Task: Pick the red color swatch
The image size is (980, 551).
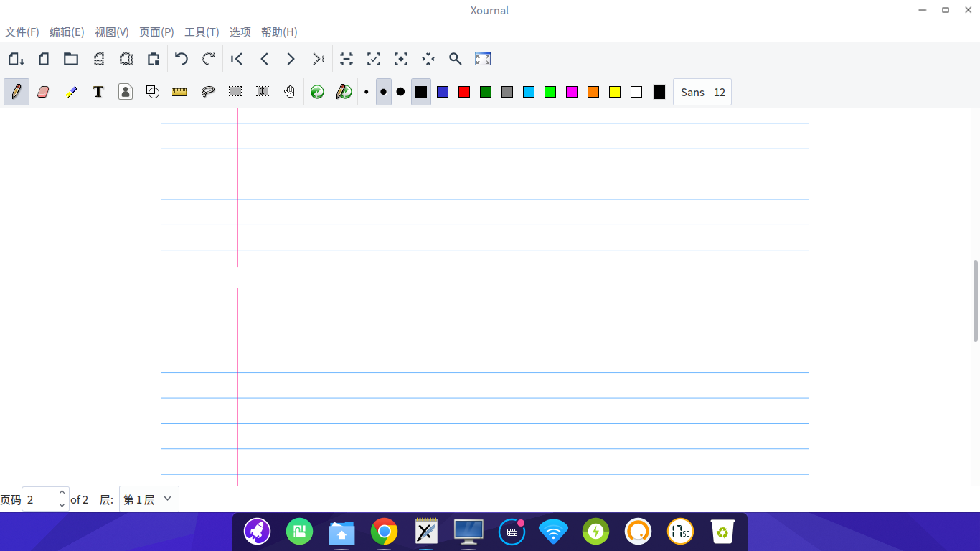Action: 464,92
